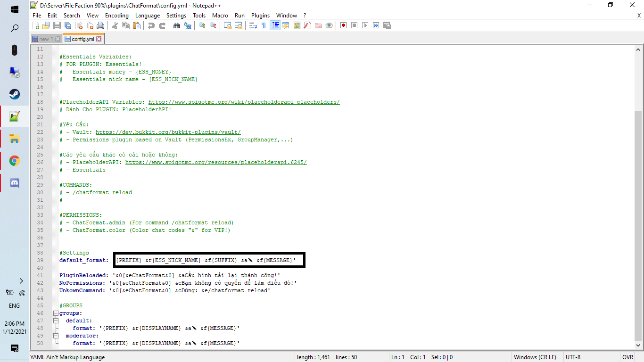Zoom in using the magnifier plus icon
Screen dimensions: 644x362
coord(202,25)
